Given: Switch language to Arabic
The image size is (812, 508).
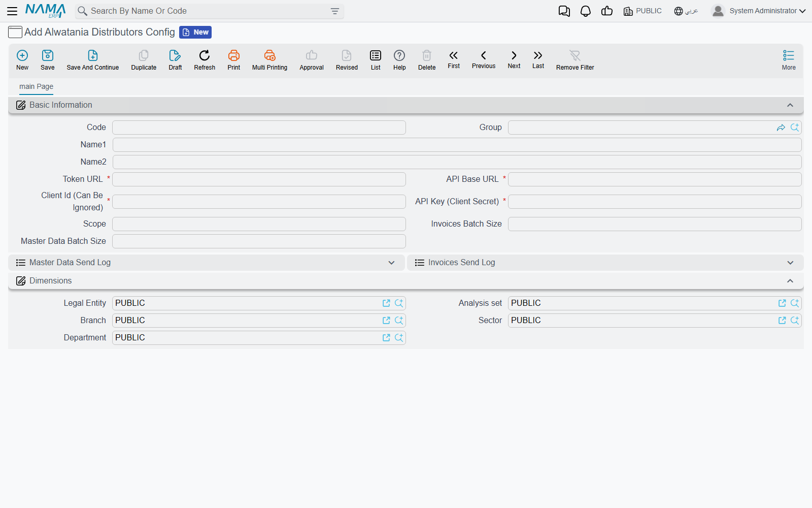Looking at the screenshot, I should click(x=686, y=11).
